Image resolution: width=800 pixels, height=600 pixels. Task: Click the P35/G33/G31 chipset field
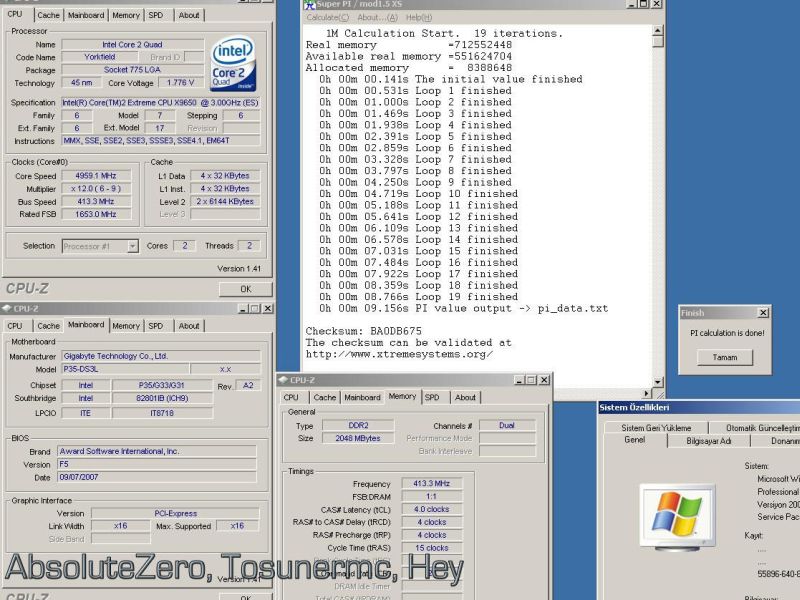point(162,385)
